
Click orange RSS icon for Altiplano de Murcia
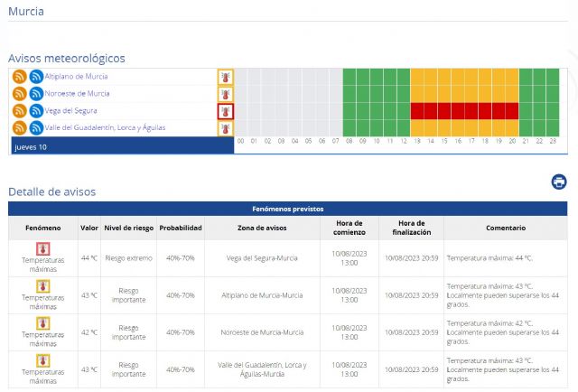point(19,77)
